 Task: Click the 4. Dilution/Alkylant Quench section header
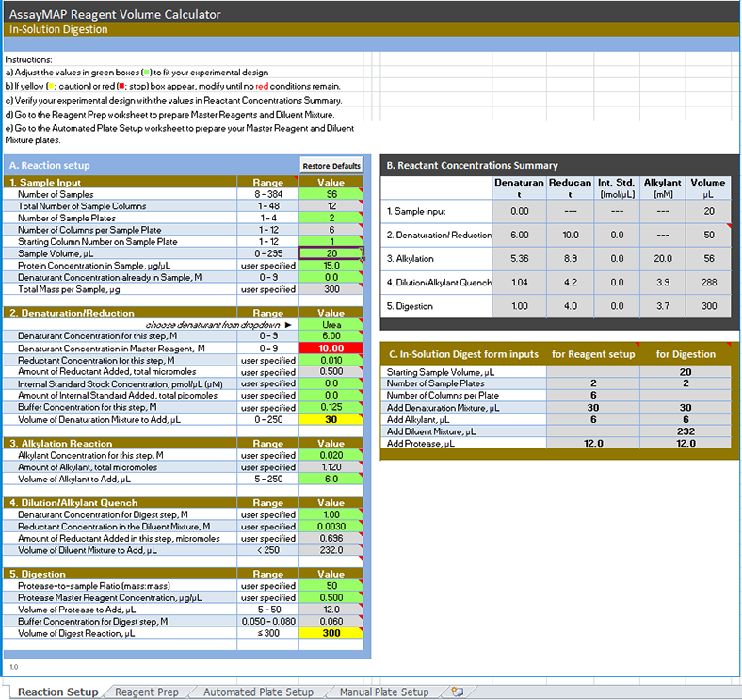[121, 502]
